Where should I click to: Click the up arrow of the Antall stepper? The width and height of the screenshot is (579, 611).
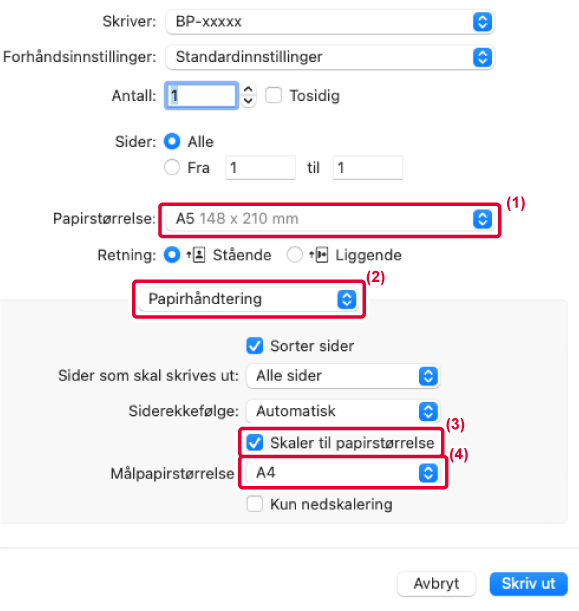tap(248, 90)
